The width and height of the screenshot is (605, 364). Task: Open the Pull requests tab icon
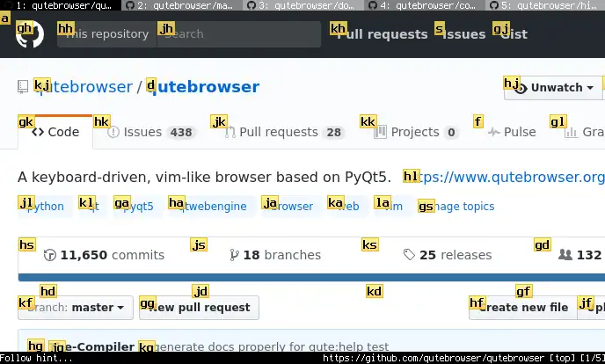230,132
